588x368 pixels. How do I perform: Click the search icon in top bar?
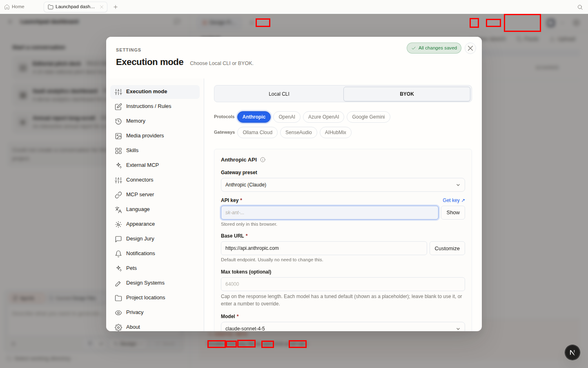(580, 7)
